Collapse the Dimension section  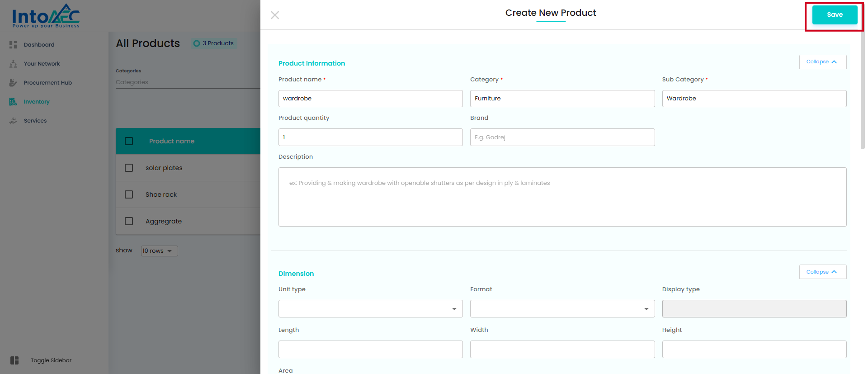(822, 272)
